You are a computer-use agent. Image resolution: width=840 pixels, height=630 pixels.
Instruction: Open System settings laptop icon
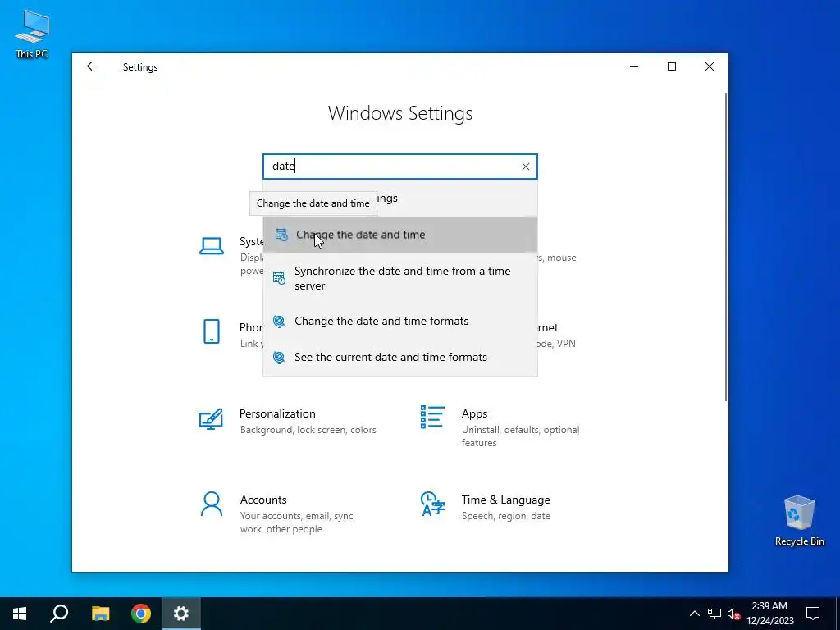coord(212,246)
